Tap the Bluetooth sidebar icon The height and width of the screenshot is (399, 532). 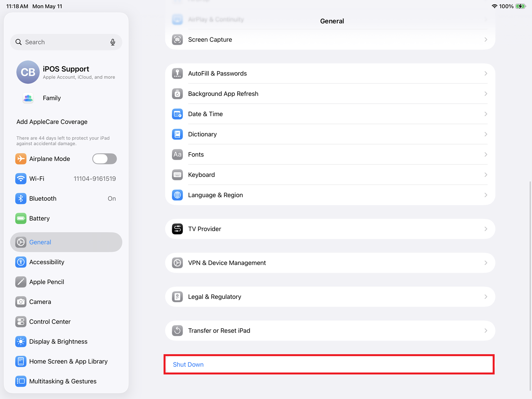[21, 199]
